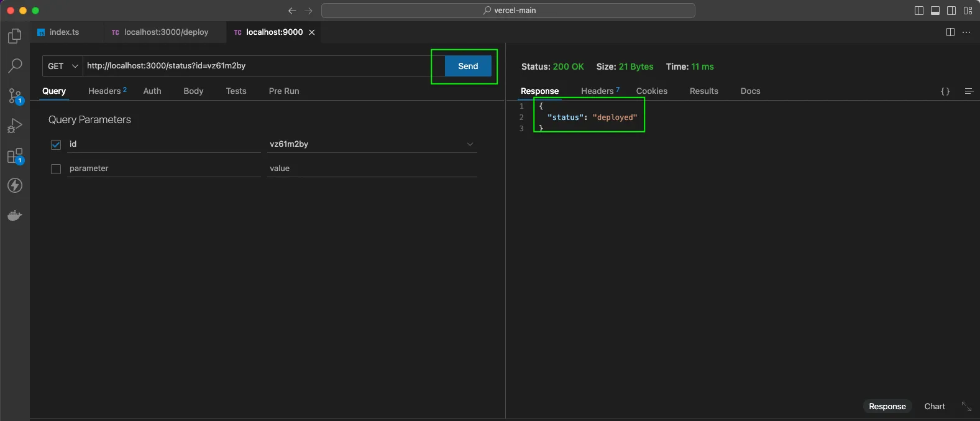Open the response options menu icon

tap(969, 91)
